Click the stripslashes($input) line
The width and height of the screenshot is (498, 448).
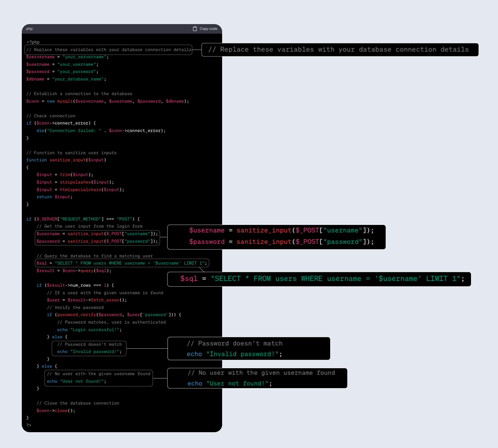tap(75, 182)
